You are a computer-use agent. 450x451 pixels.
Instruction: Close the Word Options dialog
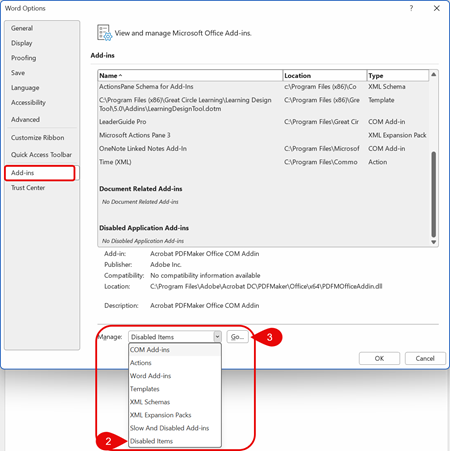(x=437, y=8)
